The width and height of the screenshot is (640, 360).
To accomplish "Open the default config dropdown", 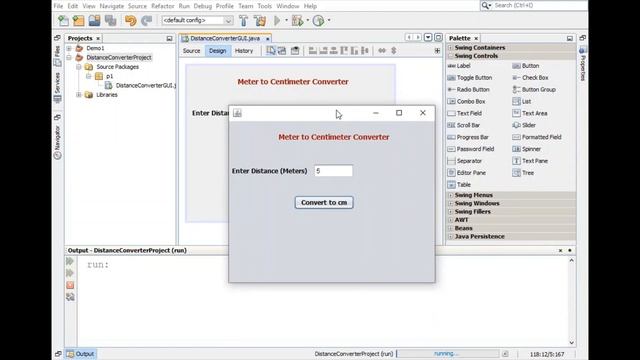I will (x=197, y=20).
